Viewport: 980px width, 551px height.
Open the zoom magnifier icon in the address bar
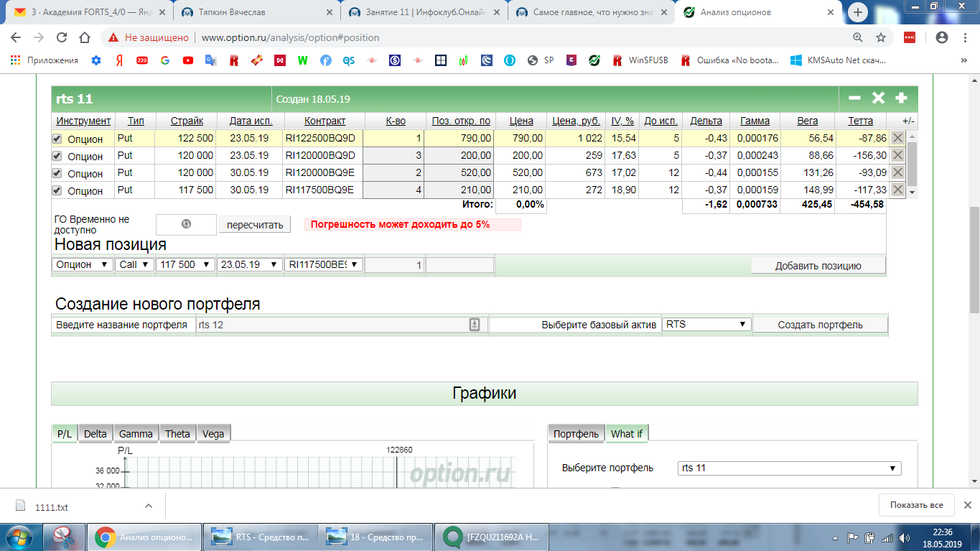[x=858, y=37]
